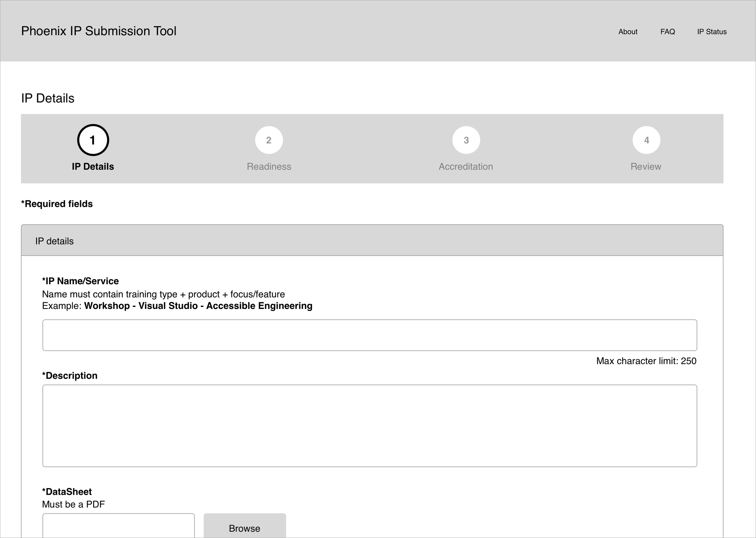This screenshot has height=538, width=756.
Task: Click the DataSheet file path field
Action: [119, 526]
